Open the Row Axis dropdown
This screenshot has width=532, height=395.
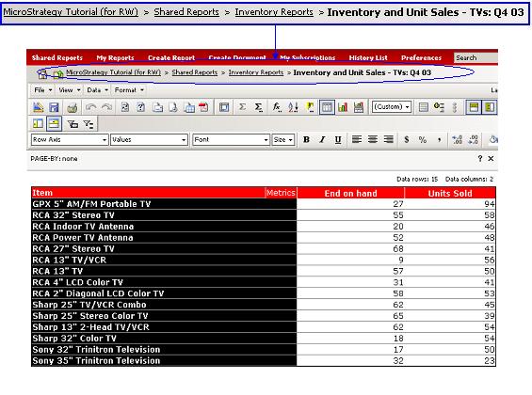coord(70,139)
